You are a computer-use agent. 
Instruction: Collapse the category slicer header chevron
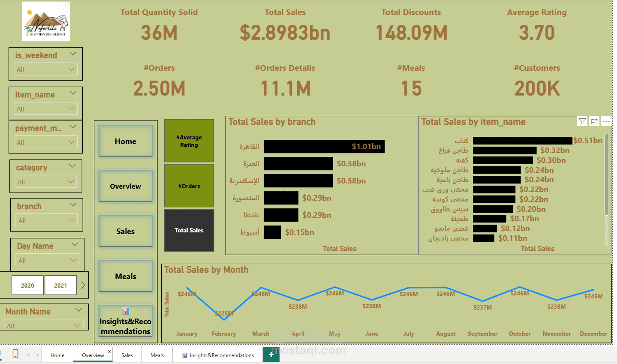(72, 166)
